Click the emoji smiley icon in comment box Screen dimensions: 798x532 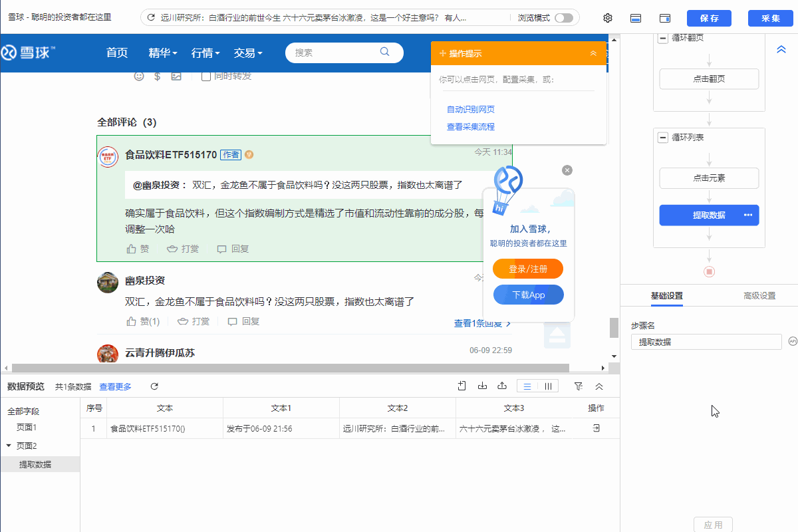139,76
